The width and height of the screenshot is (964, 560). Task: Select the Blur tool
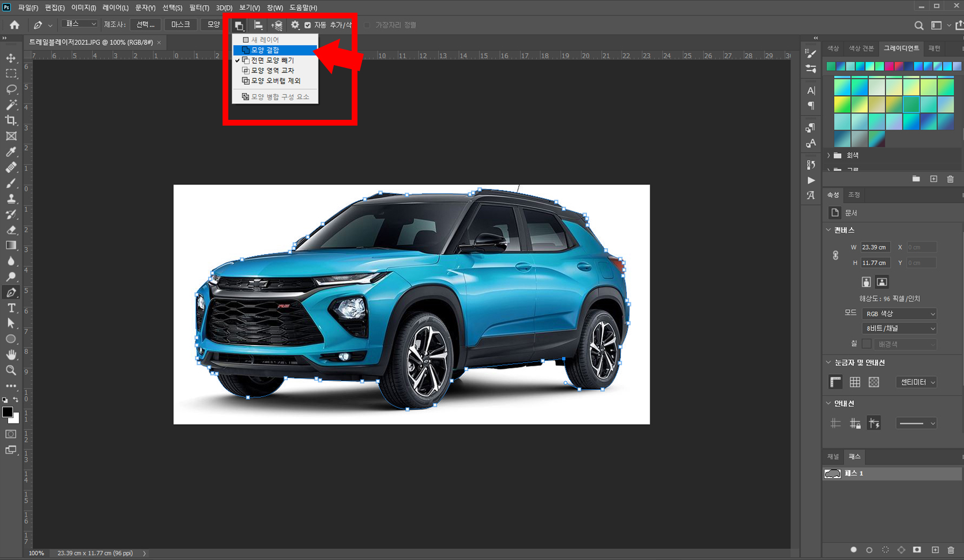tap(11, 261)
